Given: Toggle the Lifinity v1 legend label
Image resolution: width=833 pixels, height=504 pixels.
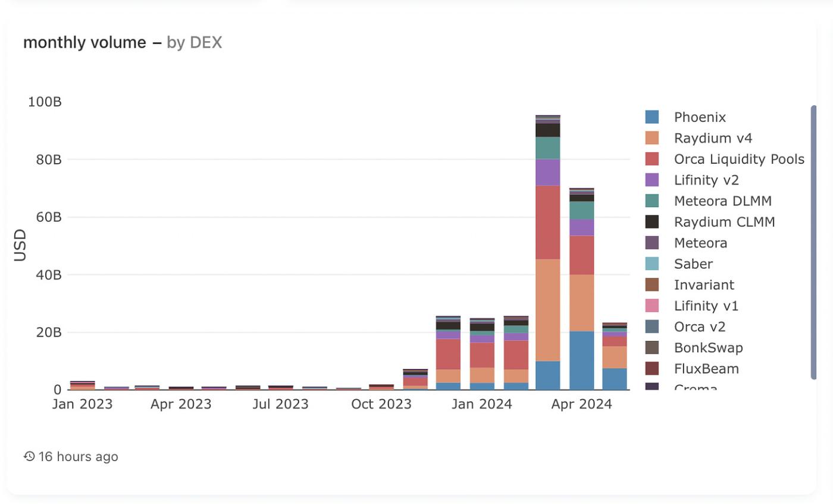Looking at the screenshot, I should (706, 306).
